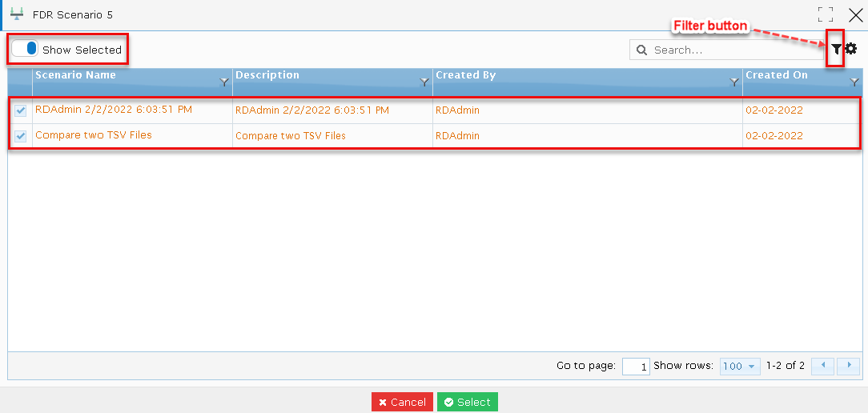This screenshot has width=868, height=413.
Task: Click the filter funnel button beside search
Action: [x=837, y=50]
